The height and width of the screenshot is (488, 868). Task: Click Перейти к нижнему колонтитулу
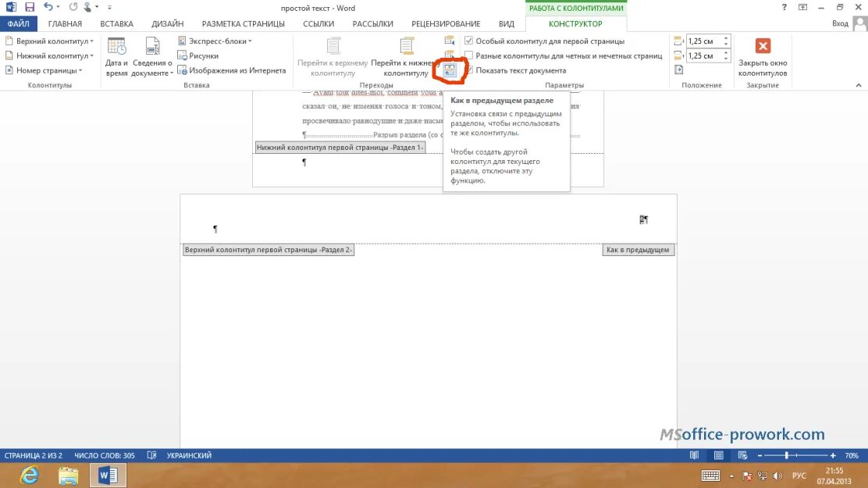(x=406, y=57)
